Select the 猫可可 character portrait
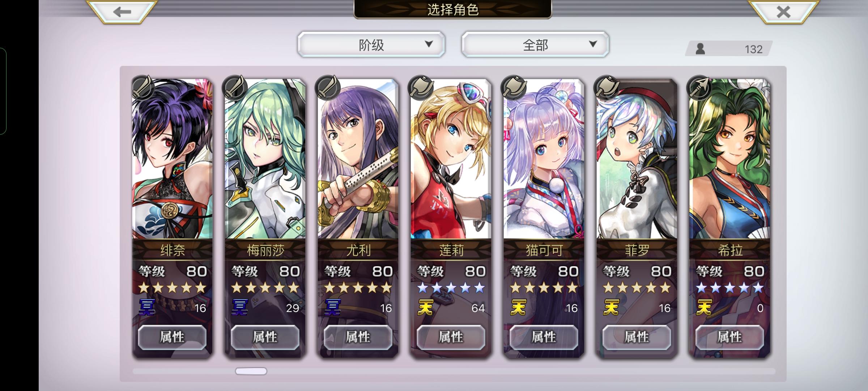Image resolution: width=868 pixels, height=391 pixels. [544, 159]
